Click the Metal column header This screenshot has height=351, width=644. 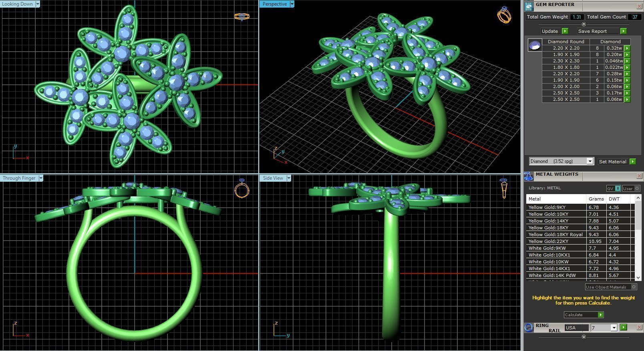[556, 199]
